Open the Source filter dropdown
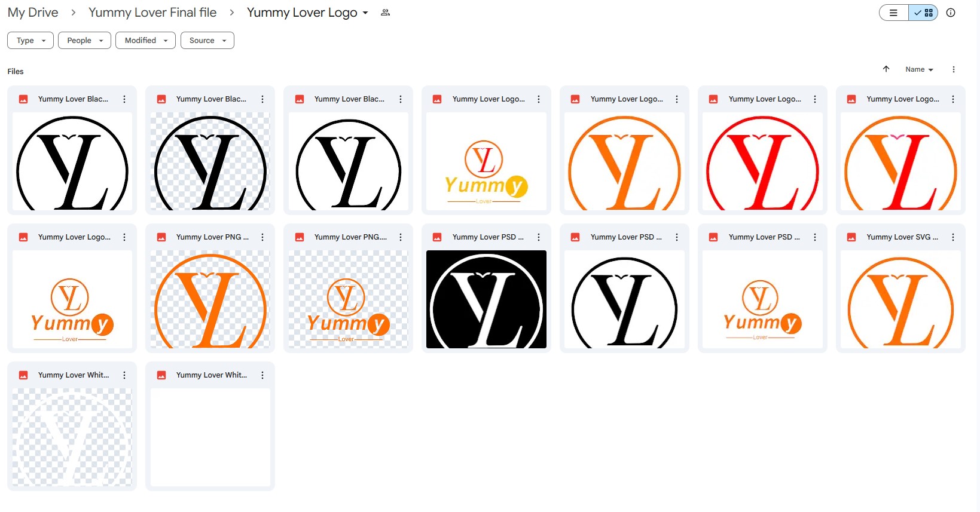 tap(207, 41)
